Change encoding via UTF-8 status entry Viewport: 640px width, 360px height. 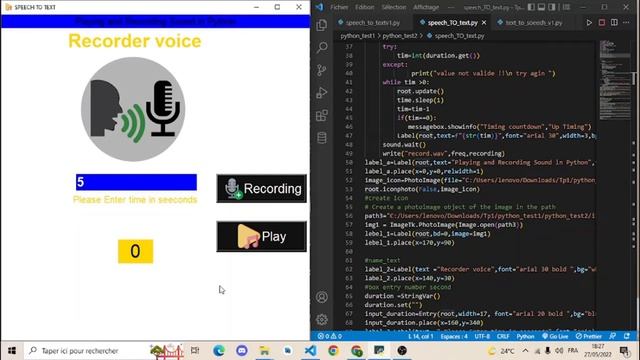pyautogui.click(x=482, y=336)
